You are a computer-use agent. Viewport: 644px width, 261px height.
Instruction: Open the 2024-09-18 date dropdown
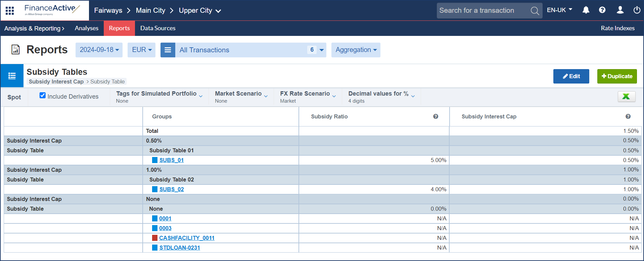[x=99, y=50]
